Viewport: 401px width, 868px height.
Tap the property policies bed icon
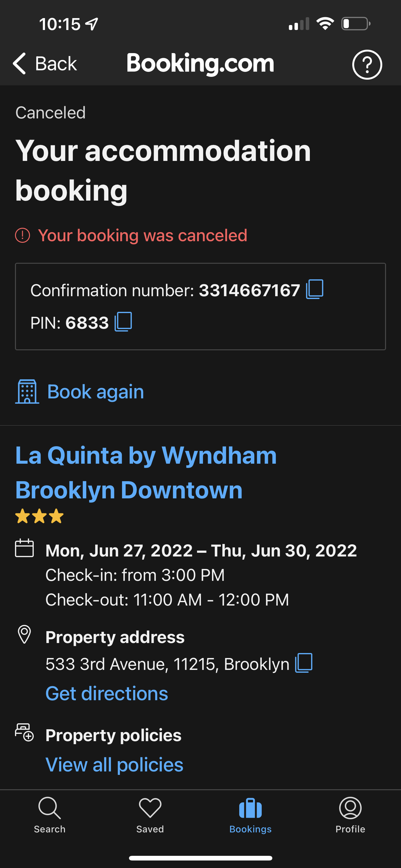click(25, 732)
